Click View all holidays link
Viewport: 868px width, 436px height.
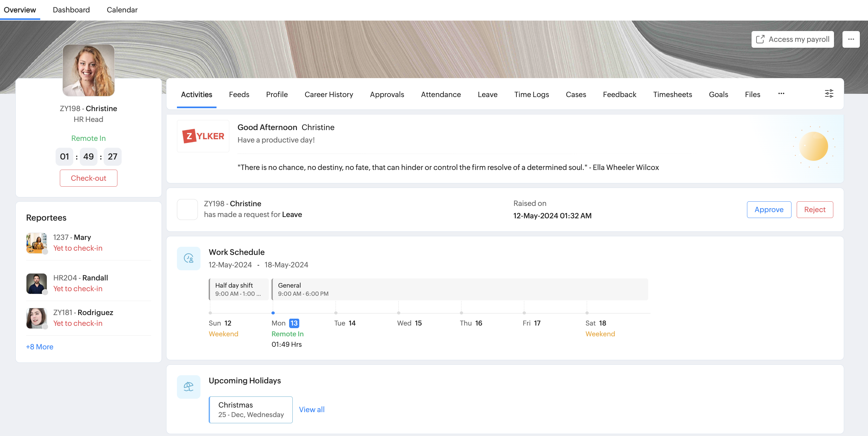coord(312,410)
